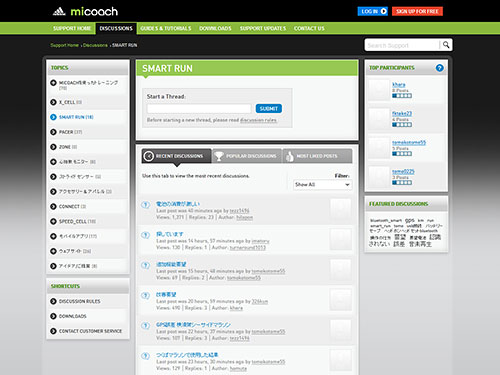Open Support Updates menu item
500x375 pixels.
(263, 28)
